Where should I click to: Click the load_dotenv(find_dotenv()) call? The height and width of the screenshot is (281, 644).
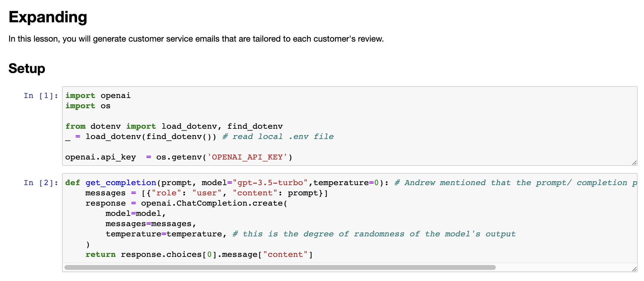click(151, 137)
